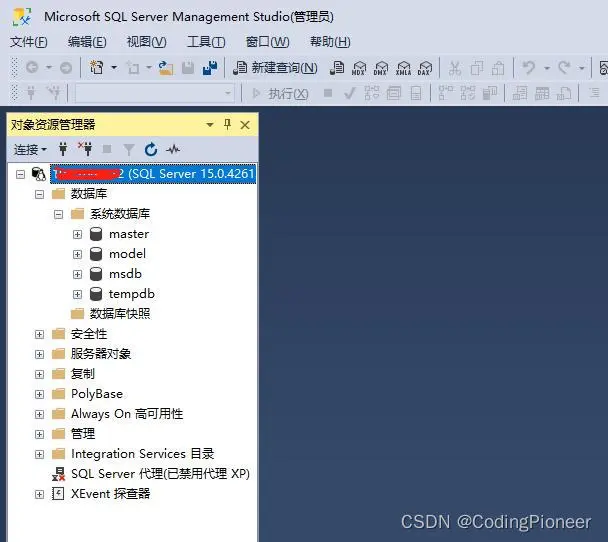Click the Save All toolbar icon

pyautogui.click(x=210, y=68)
